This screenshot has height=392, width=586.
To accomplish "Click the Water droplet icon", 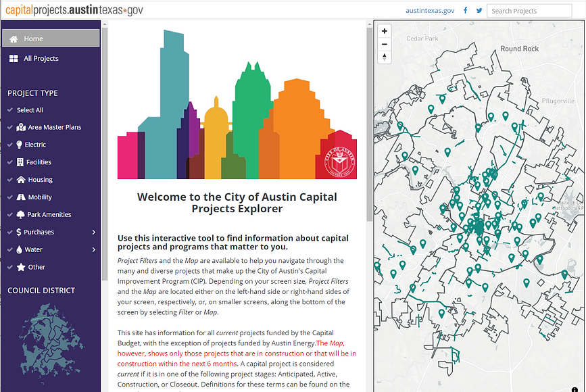I will click(20, 249).
